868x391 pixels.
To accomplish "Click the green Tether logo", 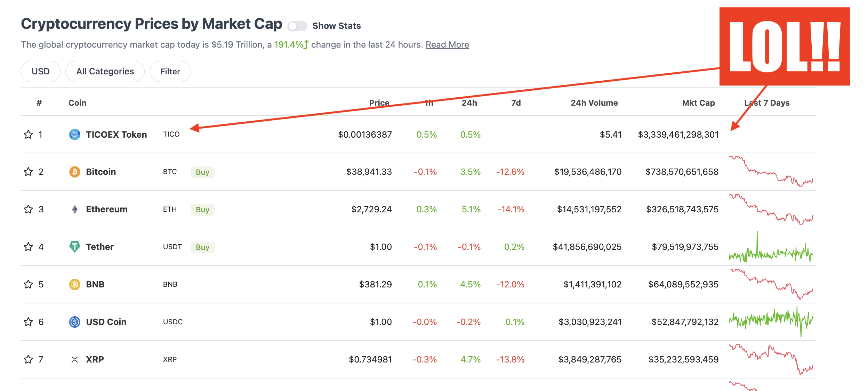I will coord(74,247).
